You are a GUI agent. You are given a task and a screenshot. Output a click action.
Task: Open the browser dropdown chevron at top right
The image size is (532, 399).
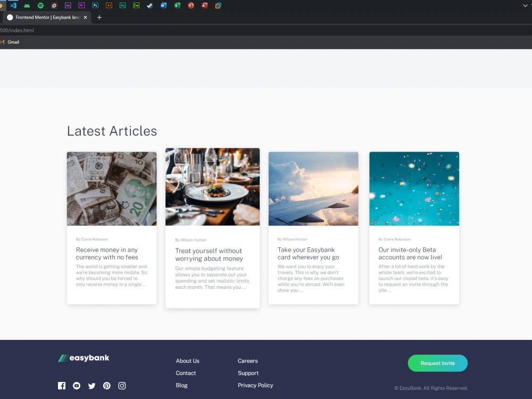[x=525, y=5]
